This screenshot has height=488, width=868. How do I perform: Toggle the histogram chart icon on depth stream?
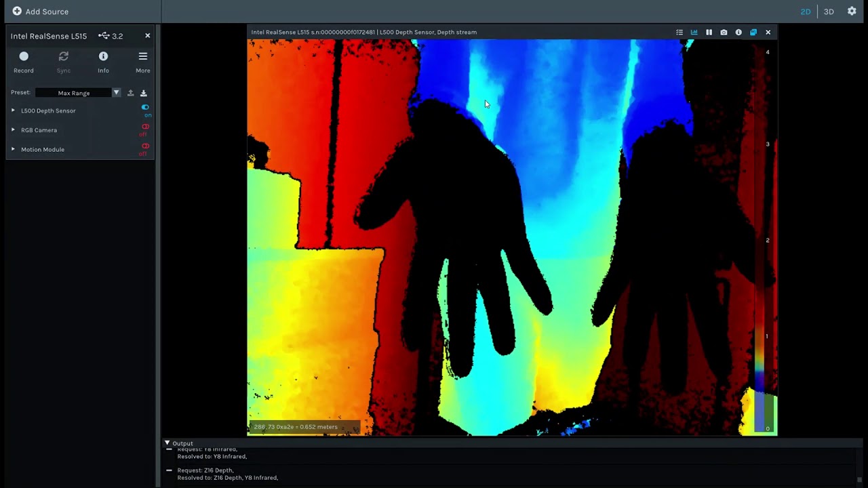click(694, 33)
